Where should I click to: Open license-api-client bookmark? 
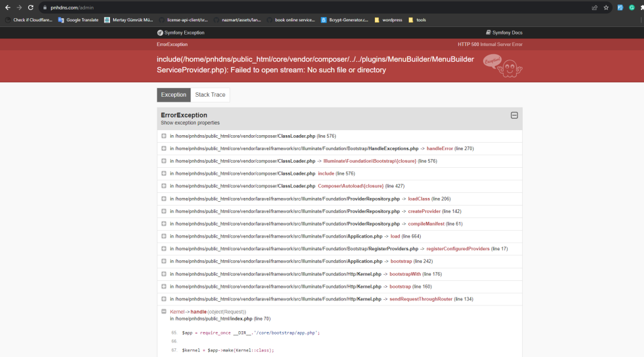click(x=184, y=19)
